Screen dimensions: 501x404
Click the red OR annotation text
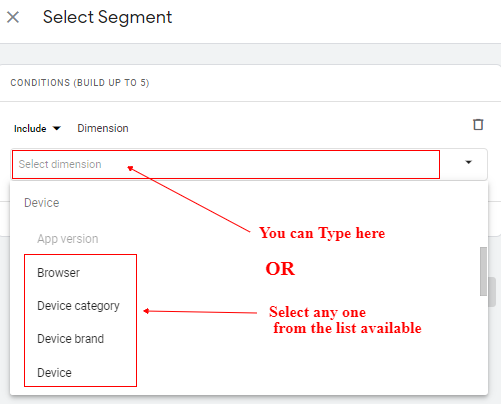tap(280, 268)
